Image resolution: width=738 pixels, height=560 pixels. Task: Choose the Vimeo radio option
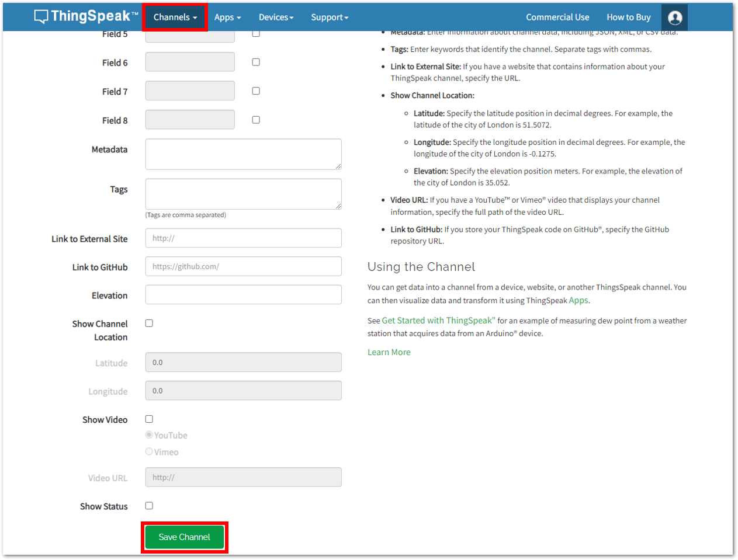pyautogui.click(x=149, y=451)
